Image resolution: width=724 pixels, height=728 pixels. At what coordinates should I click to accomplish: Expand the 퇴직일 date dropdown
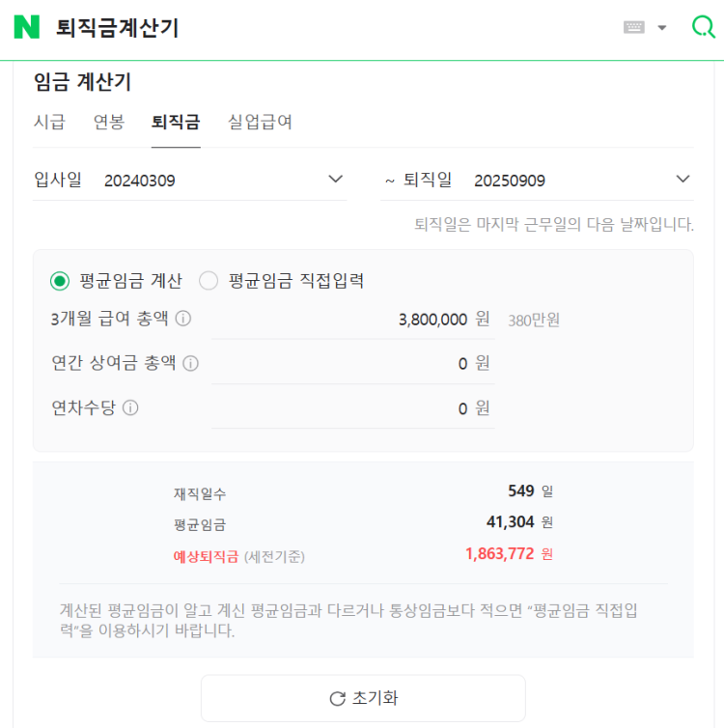coord(683,180)
